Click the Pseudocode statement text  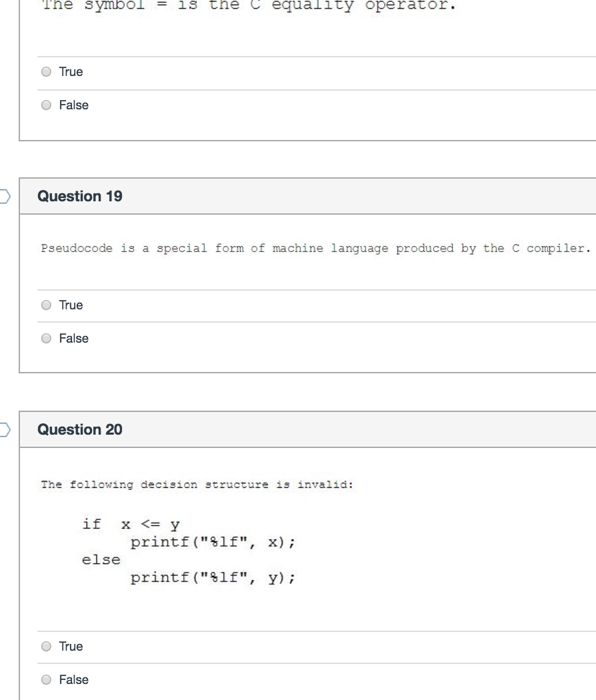[x=315, y=249]
